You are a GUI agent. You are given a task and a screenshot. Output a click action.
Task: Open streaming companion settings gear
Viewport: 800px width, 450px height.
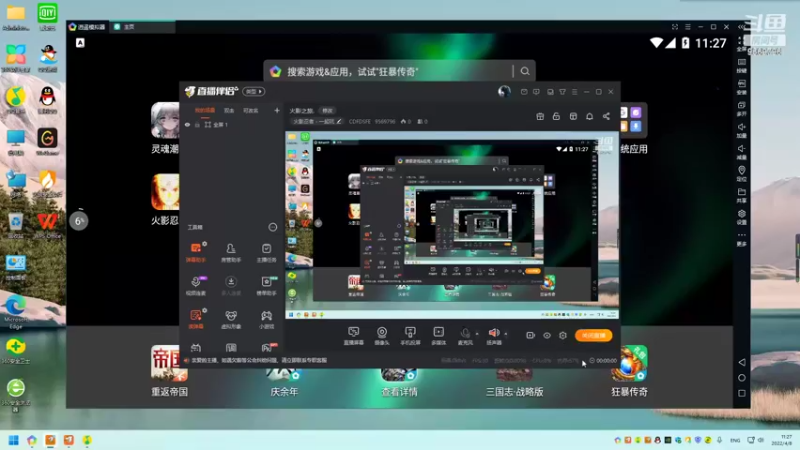coord(563,335)
